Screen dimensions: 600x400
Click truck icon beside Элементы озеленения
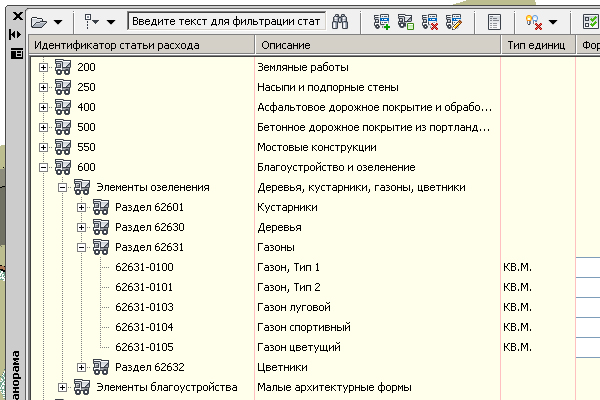[82, 187]
